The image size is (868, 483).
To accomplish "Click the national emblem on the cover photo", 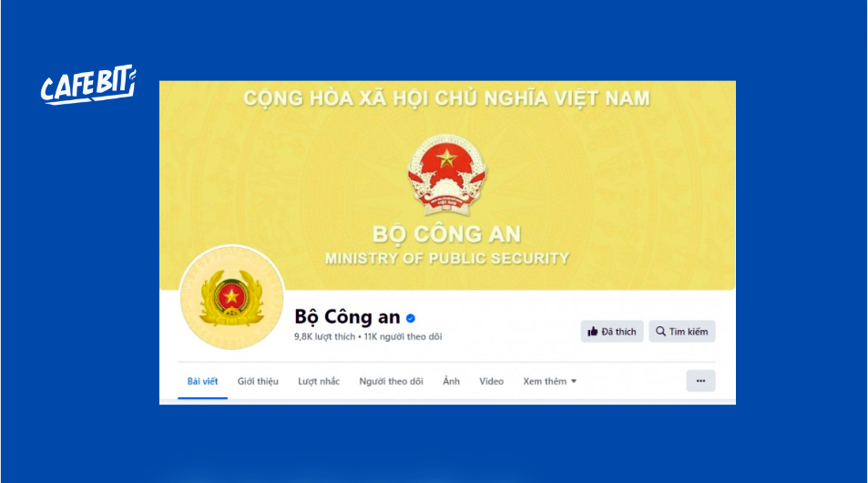I will pyautogui.click(x=446, y=174).
